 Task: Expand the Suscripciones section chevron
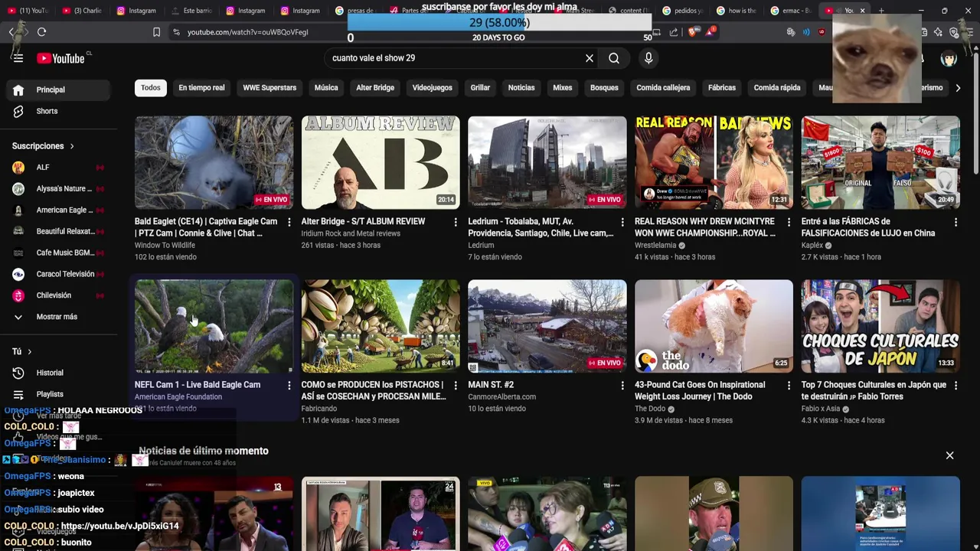72,146
